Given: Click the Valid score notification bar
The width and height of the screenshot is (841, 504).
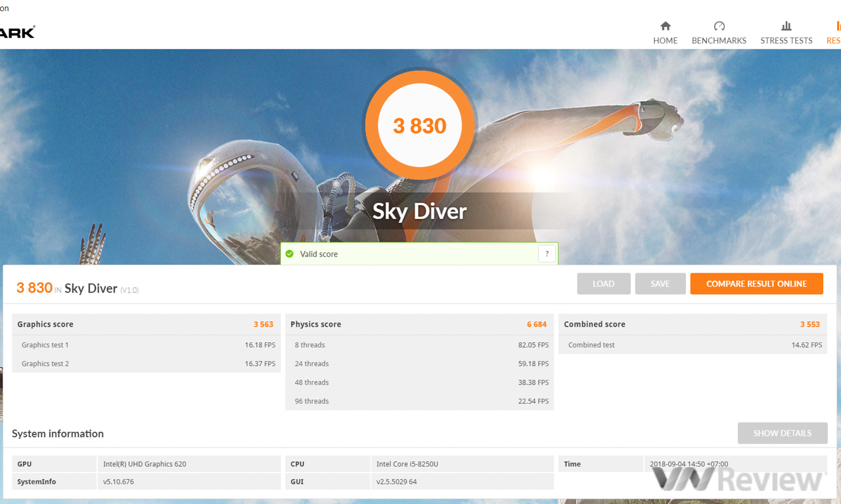Looking at the screenshot, I should coord(419,254).
